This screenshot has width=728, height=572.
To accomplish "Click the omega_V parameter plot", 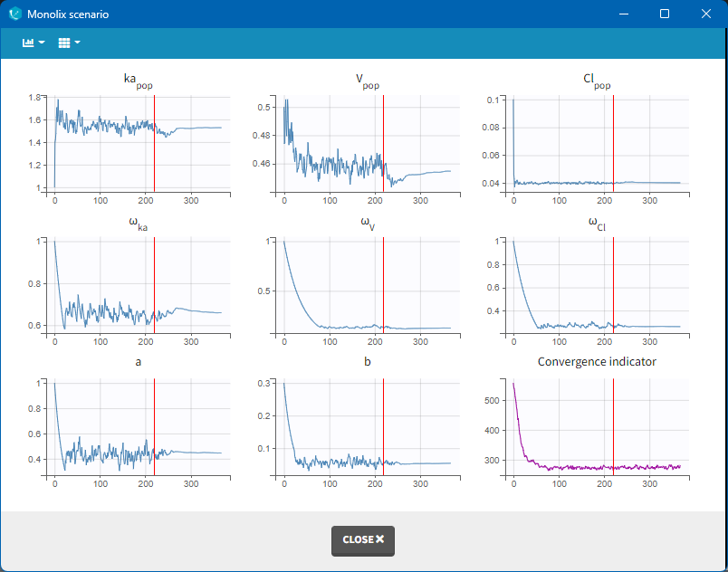I will pyautogui.click(x=367, y=286).
